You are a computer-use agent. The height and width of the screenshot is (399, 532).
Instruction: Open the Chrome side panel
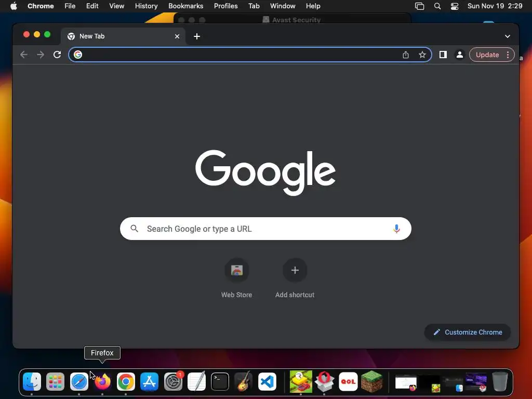click(x=443, y=55)
